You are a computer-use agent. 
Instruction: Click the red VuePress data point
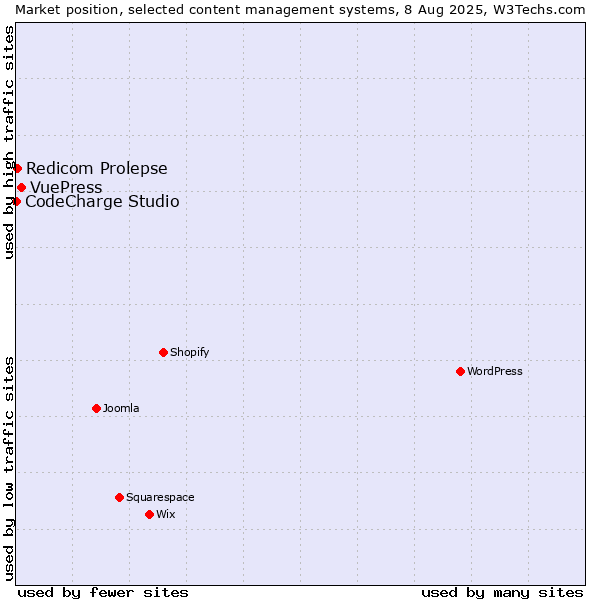tap(21, 188)
